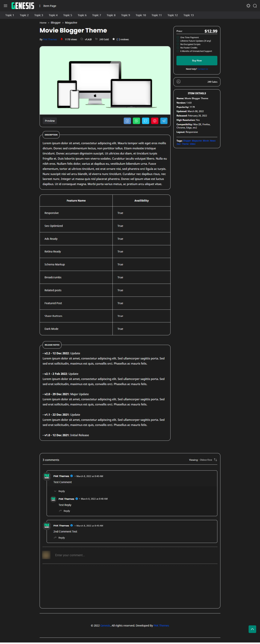The image size is (260, 644).
Task: Open Topic 11 in navigation bar
Action: point(157,15)
